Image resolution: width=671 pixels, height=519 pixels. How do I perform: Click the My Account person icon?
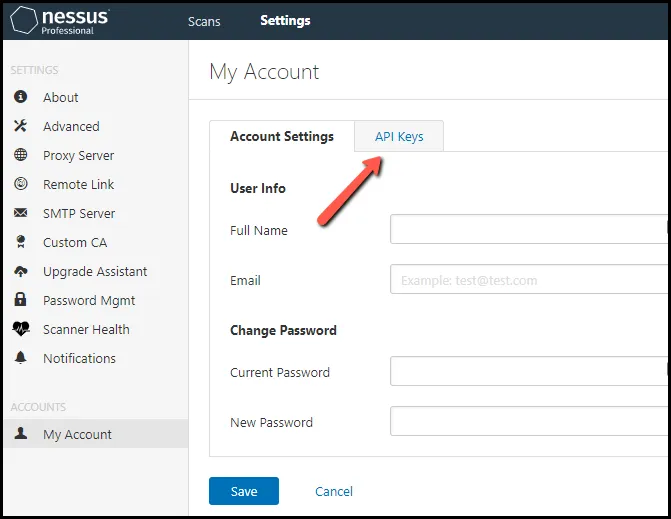(x=21, y=433)
